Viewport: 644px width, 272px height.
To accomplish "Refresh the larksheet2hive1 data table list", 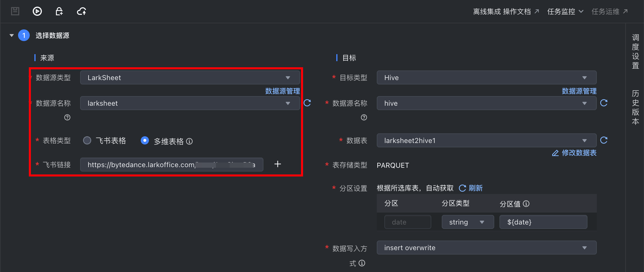I will pyautogui.click(x=604, y=140).
